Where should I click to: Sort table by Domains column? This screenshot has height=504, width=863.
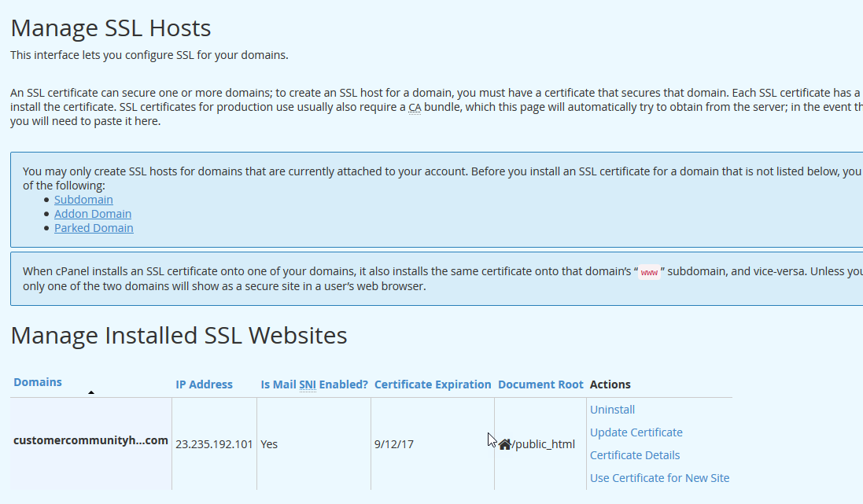tap(38, 382)
